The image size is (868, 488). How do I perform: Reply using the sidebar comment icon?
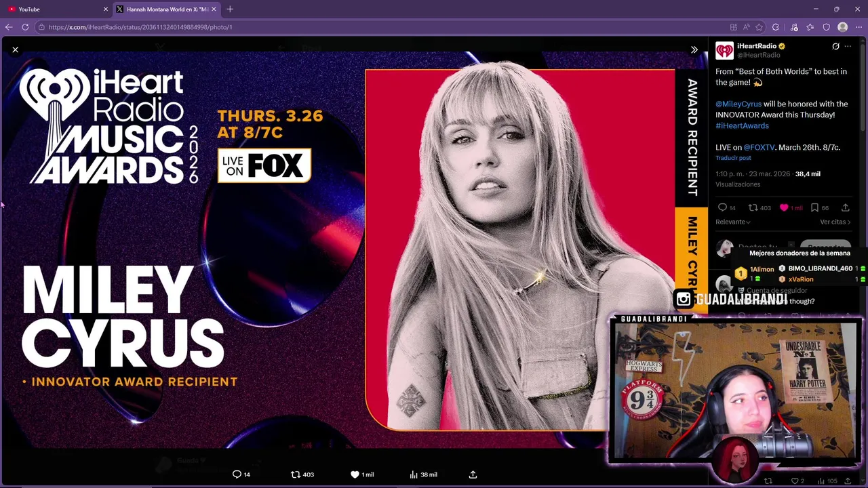click(722, 207)
